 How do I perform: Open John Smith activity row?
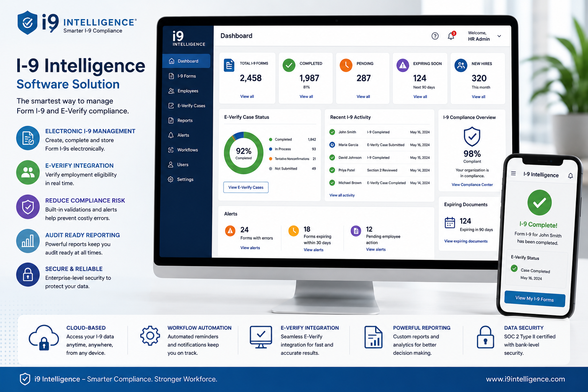[x=379, y=132]
